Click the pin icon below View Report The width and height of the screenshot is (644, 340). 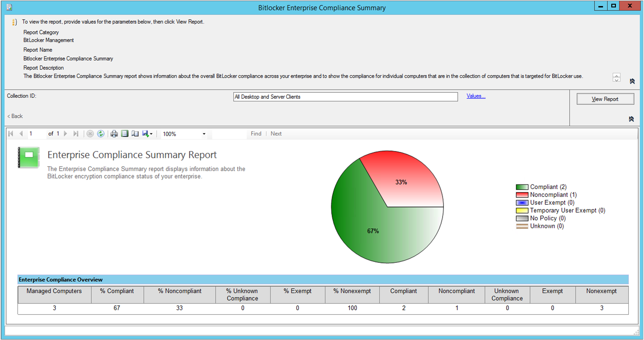pos(632,119)
